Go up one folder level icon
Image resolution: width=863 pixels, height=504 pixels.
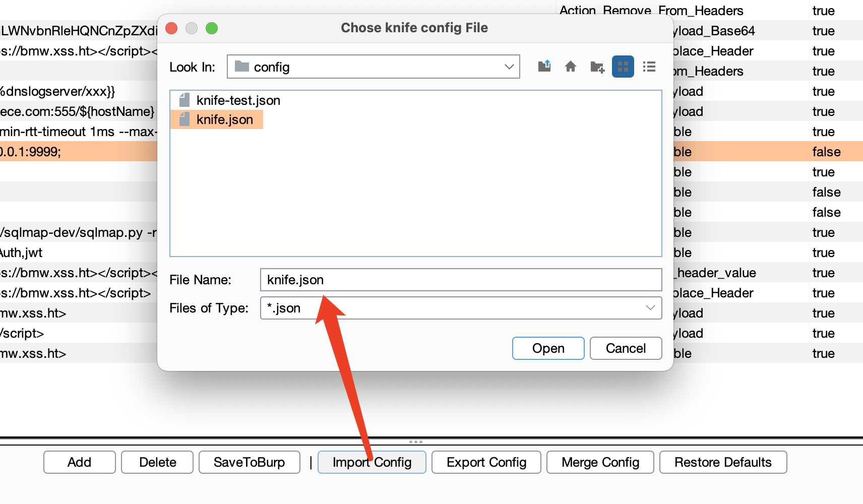(x=544, y=67)
